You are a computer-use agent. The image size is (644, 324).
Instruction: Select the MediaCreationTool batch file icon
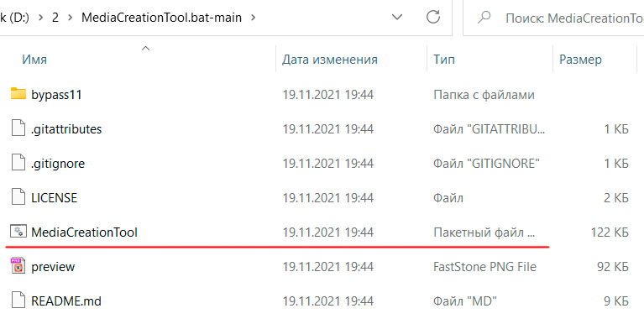[x=18, y=232]
